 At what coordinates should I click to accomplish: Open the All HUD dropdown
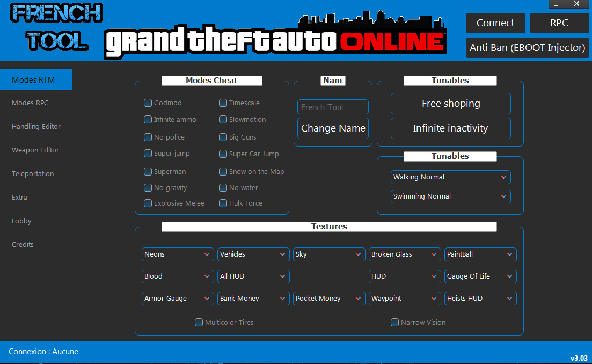[x=253, y=276]
